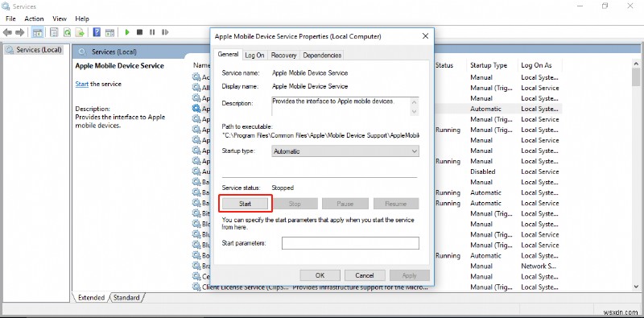Screen dimensions: 644x318
Task: Select the Standard view tab
Action: point(126,297)
